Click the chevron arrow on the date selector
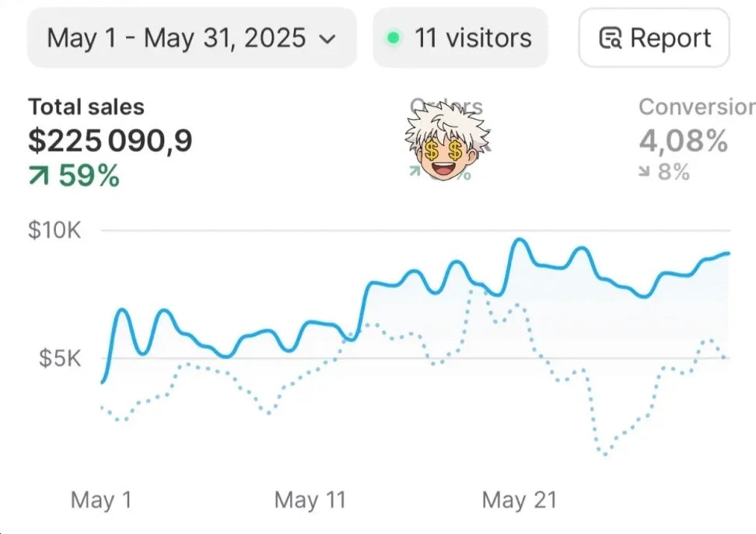Image resolution: width=756 pixels, height=534 pixels. click(x=328, y=38)
